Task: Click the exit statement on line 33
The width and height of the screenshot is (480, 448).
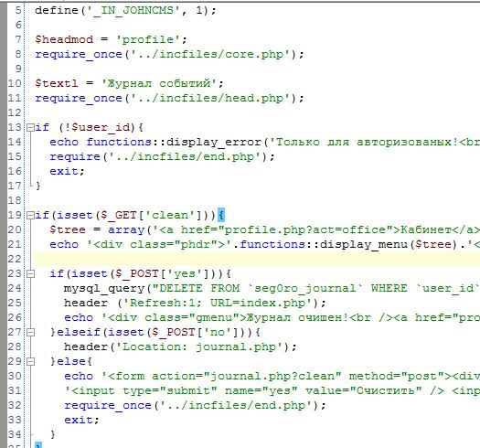Action: pos(79,420)
